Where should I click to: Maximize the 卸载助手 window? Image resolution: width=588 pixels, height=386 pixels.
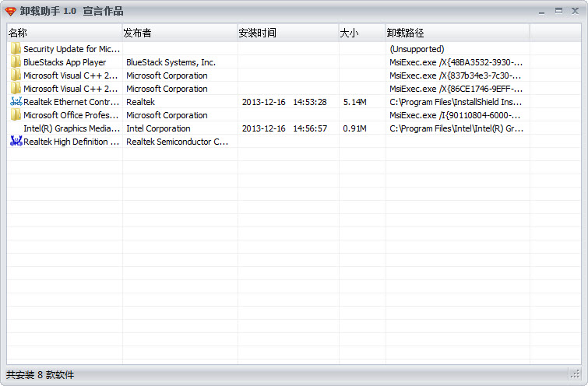point(558,11)
